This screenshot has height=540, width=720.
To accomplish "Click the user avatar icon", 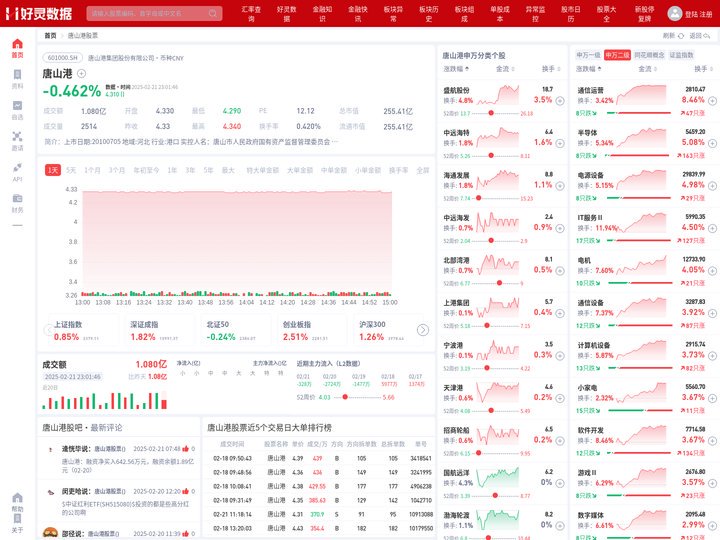I will pos(675,13).
